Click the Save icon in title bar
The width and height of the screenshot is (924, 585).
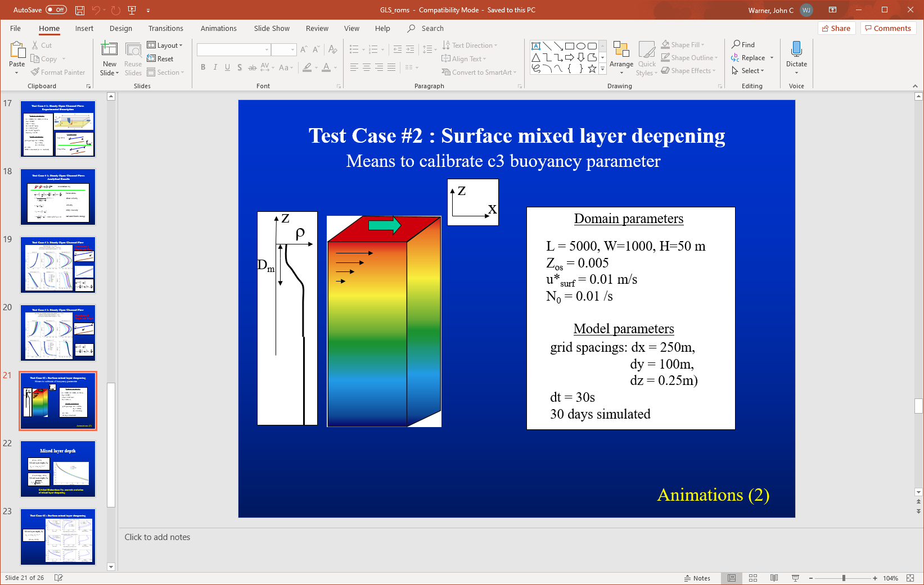(80, 10)
